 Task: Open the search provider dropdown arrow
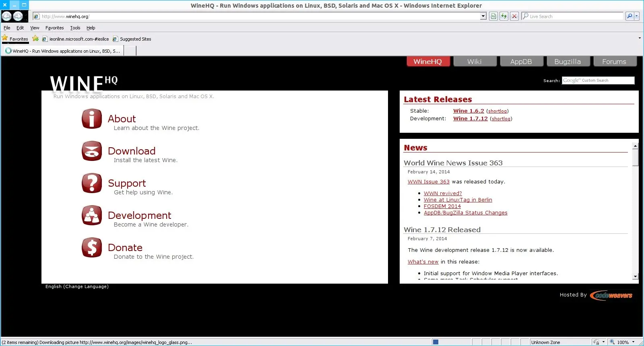pyautogui.click(x=636, y=16)
